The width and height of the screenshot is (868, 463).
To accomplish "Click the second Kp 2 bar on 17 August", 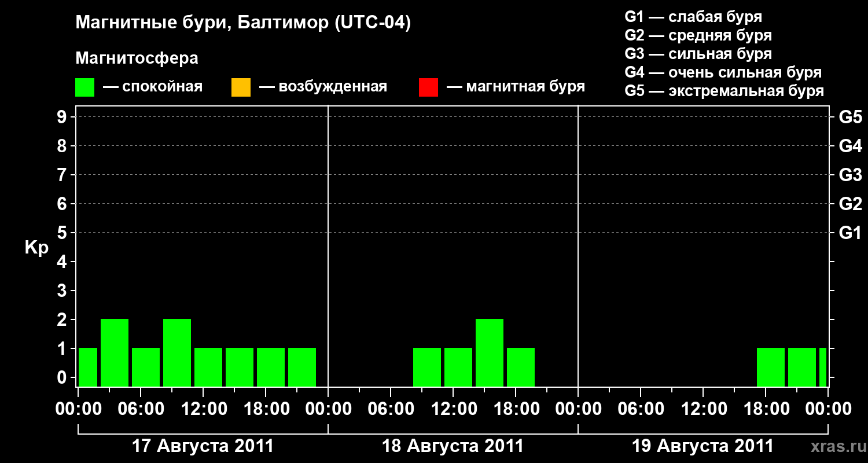I will (177, 352).
